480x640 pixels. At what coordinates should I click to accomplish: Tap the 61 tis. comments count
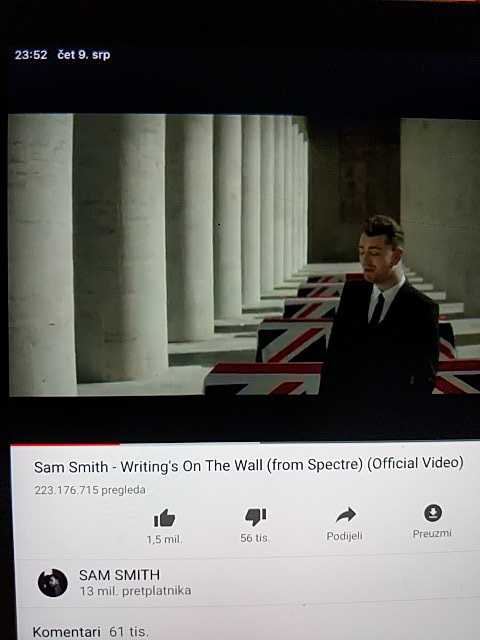pos(129,632)
